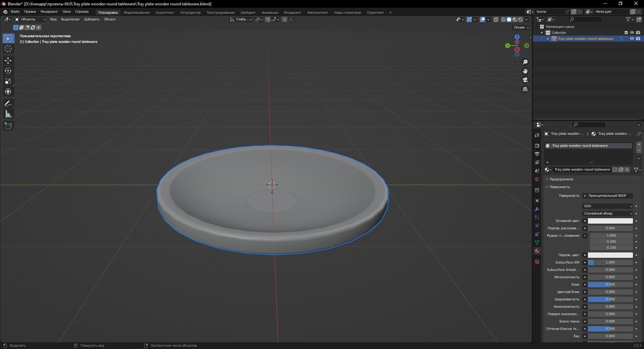This screenshot has width=644, height=349.
Task: Open the "Выделение" menu in viewport header
Action: [x=70, y=19]
